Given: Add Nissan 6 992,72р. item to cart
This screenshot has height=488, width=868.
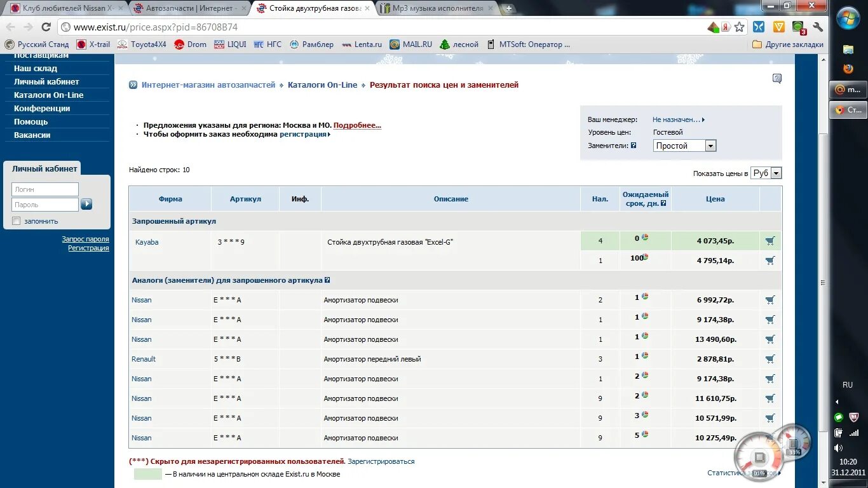Looking at the screenshot, I should click(x=770, y=300).
